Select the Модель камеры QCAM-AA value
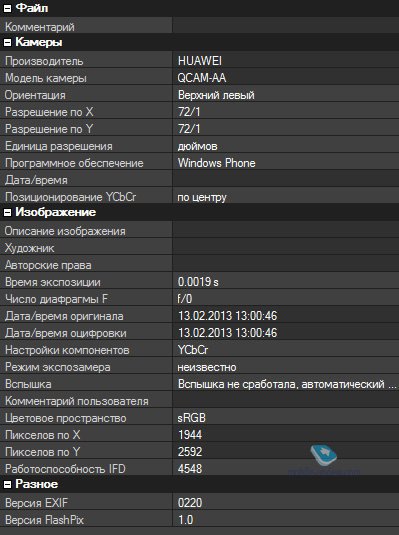The height and width of the screenshot is (535, 399). tap(202, 78)
